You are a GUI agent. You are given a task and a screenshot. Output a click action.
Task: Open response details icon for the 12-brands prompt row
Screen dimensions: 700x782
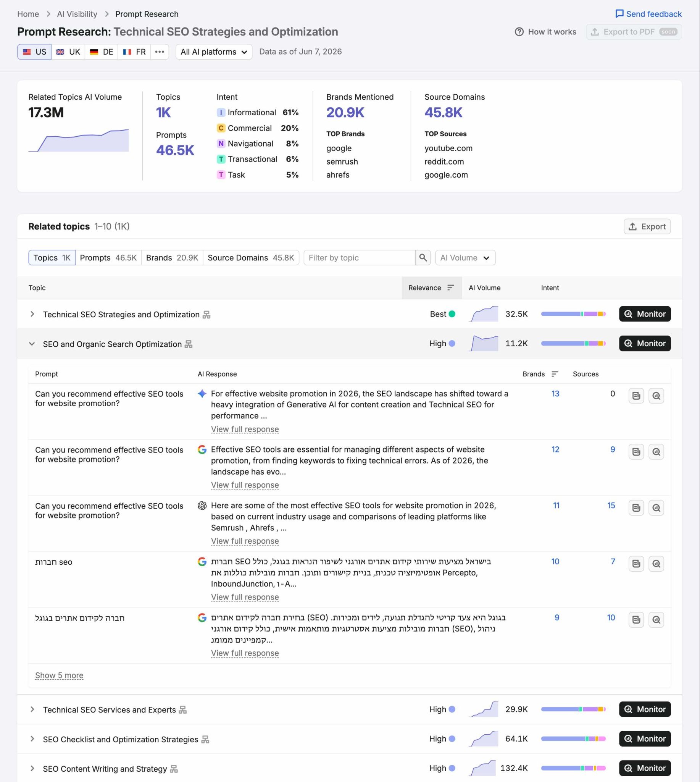[x=636, y=451]
